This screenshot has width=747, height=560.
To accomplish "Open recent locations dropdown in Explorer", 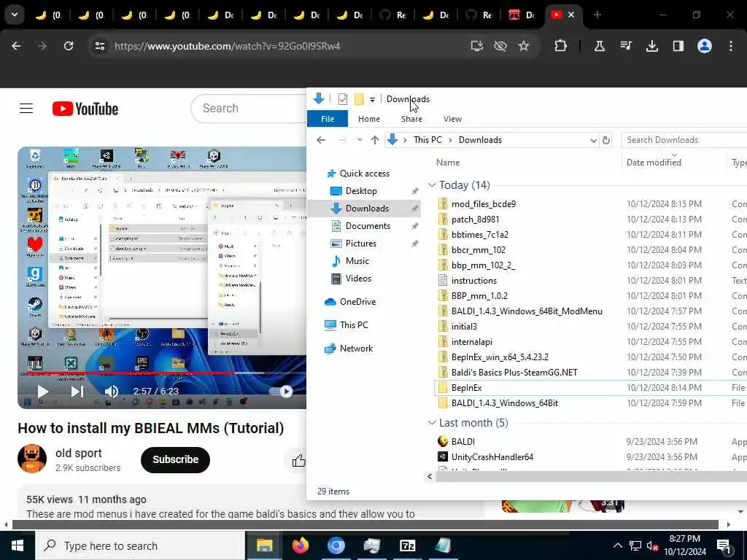I will pos(360,140).
